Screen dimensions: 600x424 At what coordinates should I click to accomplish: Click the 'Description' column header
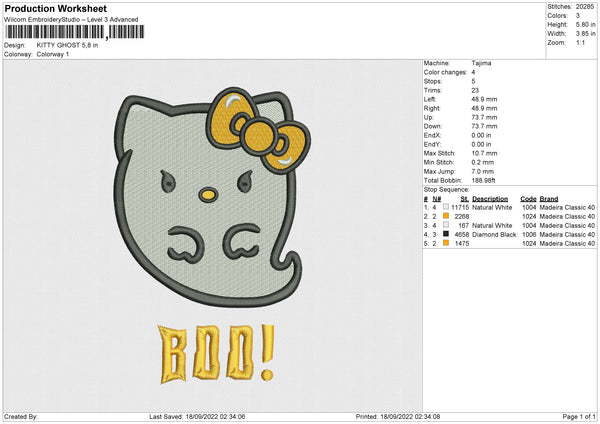[490, 199]
